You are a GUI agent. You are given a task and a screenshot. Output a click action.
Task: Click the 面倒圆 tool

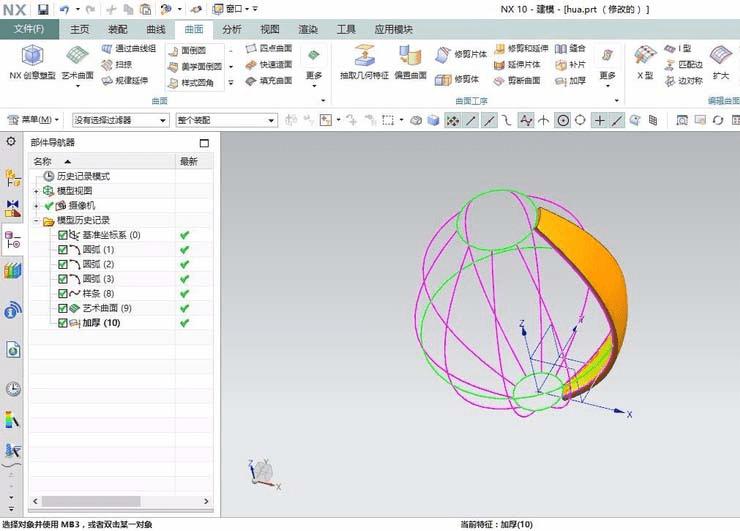(x=187, y=51)
